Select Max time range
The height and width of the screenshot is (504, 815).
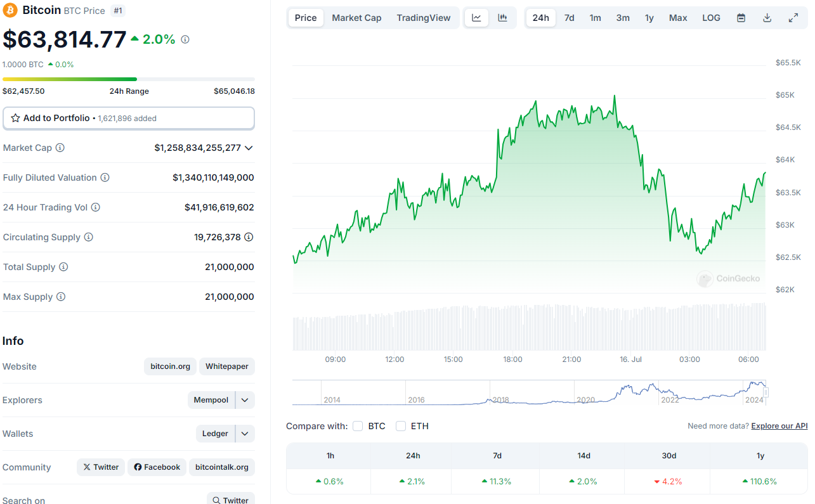(x=678, y=18)
